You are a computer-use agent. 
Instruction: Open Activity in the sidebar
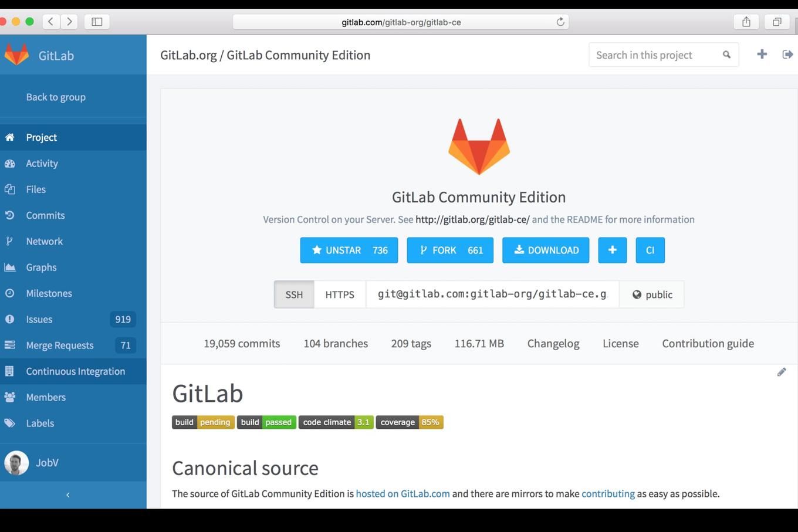tap(73, 164)
